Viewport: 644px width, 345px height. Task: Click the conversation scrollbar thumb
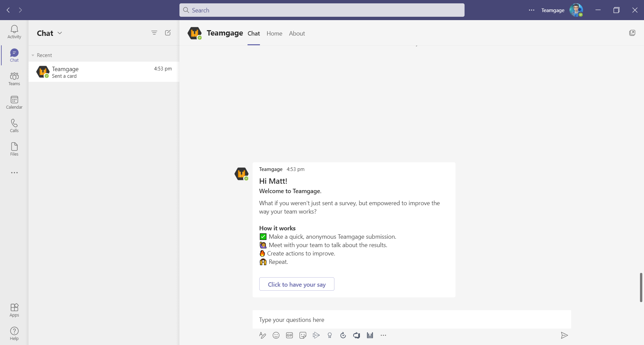coord(641,287)
